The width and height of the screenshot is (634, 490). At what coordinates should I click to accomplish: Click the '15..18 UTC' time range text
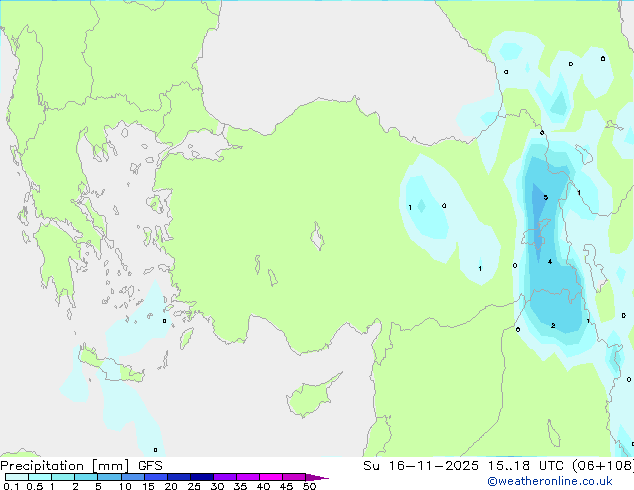[525, 466]
